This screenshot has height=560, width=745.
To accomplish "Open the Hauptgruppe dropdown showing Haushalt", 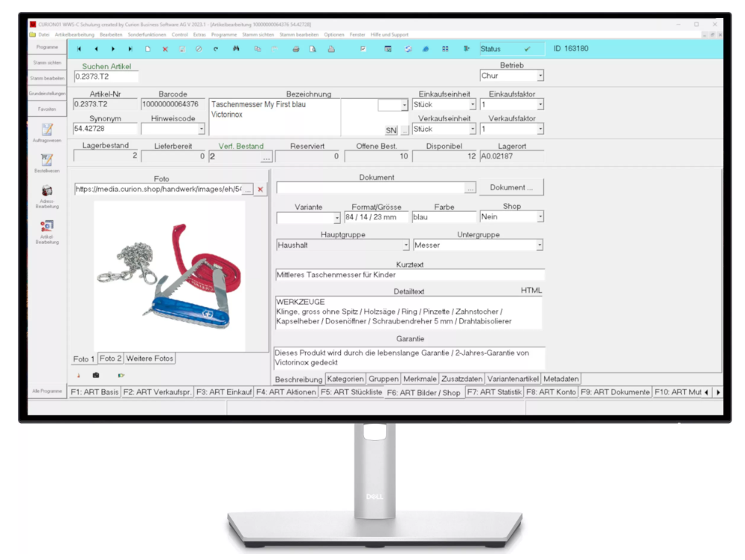I will (406, 245).
